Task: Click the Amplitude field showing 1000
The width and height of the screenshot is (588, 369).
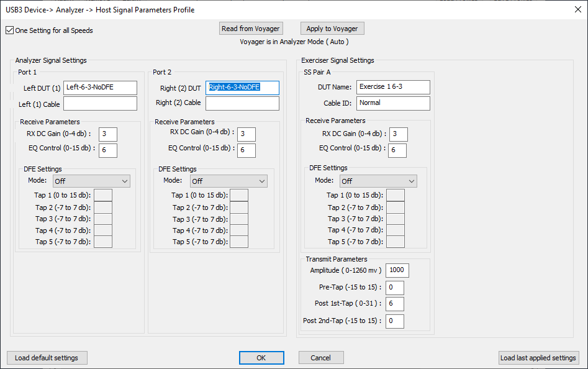Action: (397, 270)
